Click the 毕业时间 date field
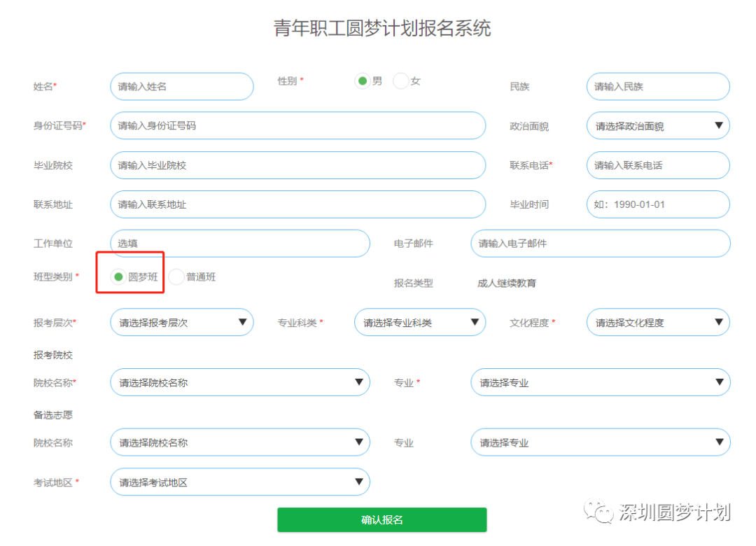 coord(657,204)
